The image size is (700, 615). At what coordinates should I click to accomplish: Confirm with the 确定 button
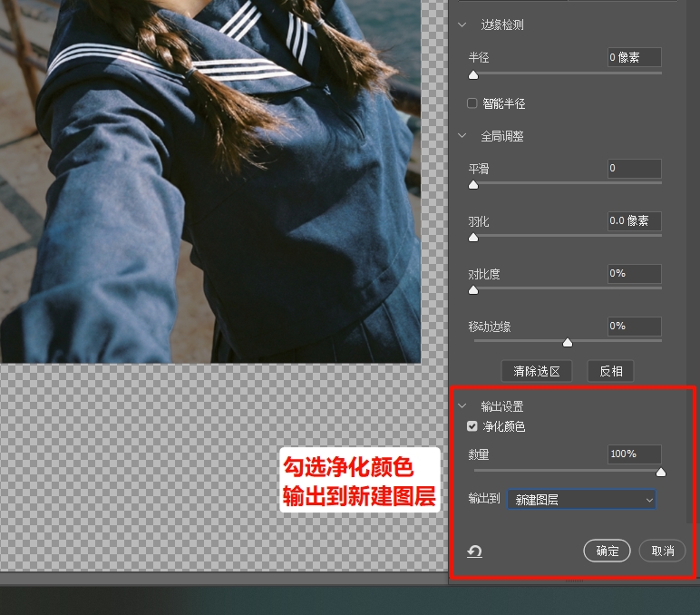pyautogui.click(x=608, y=551)
